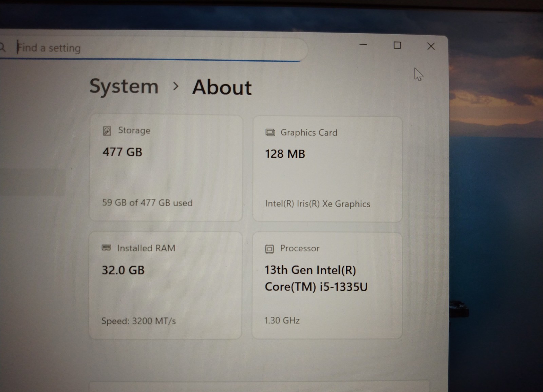
Task: Click the 477 GB storage value
Action: coord(123,152)
